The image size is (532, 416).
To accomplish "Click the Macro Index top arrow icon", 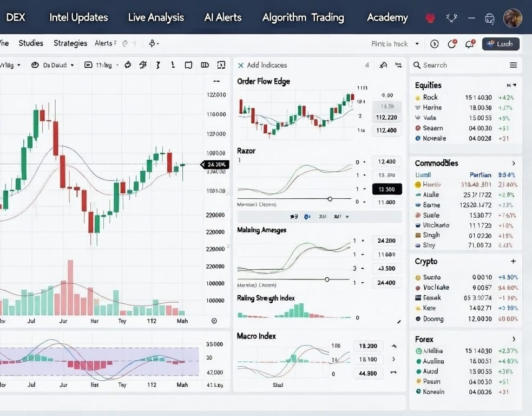I will pos(394,346).
